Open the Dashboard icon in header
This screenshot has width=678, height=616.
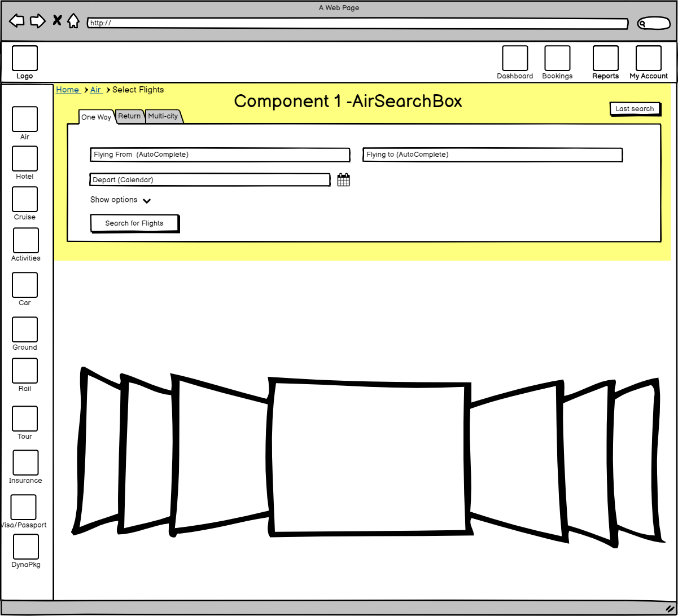515,59
